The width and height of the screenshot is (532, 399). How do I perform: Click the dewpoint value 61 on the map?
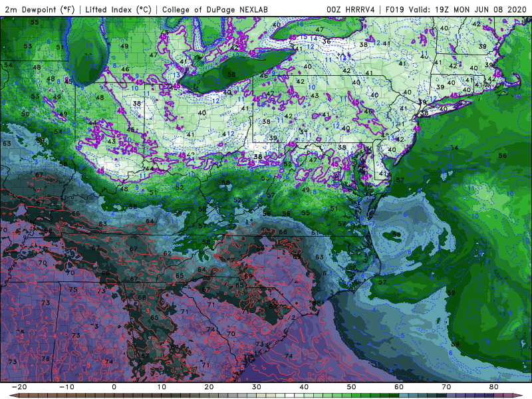(x=315, y=233)
